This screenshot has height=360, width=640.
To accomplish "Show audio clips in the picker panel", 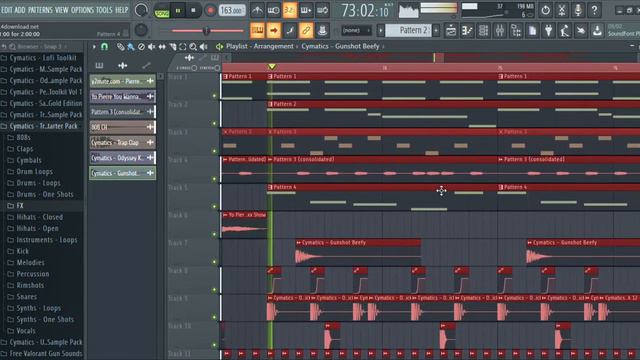I will 122,65.
